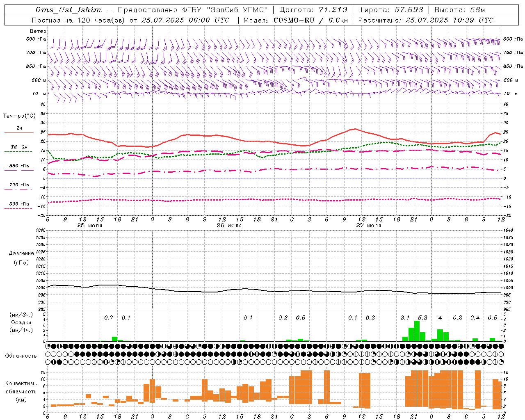The width and height of the screenshot is (525, 420).
Task: Click the forecast length Прогноз на 120 часа(ов)
Action: tap(78, 20)
